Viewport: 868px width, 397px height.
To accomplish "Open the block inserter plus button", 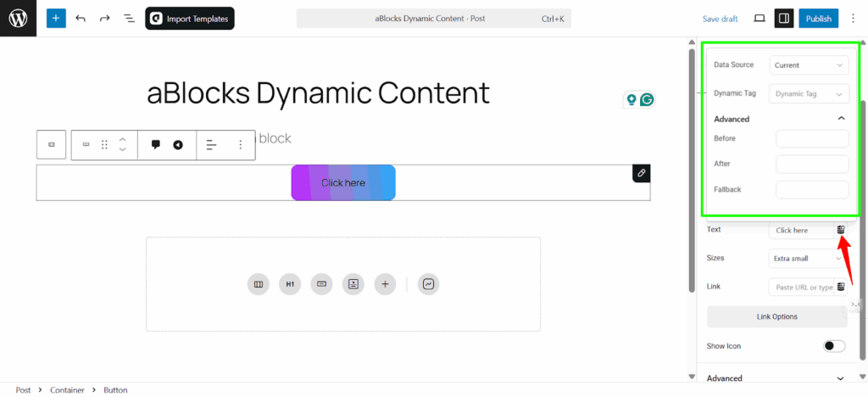I will (x=56, y=19).
